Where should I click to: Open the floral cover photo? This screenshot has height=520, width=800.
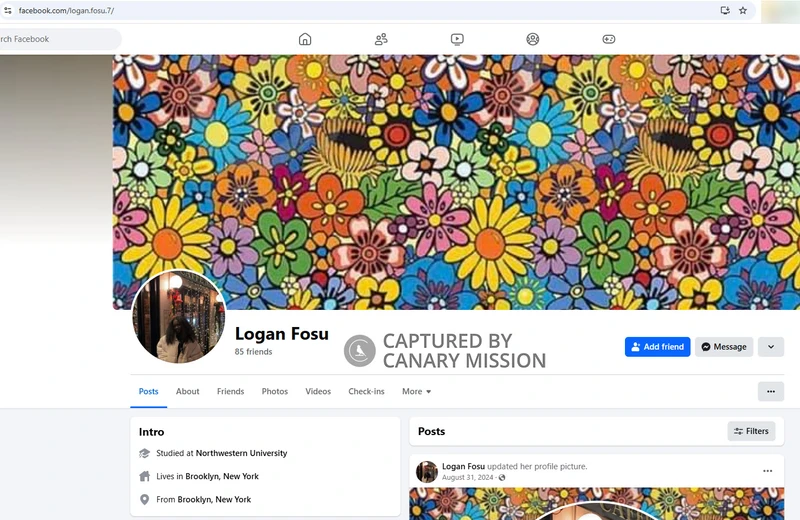tap(456, 182)
